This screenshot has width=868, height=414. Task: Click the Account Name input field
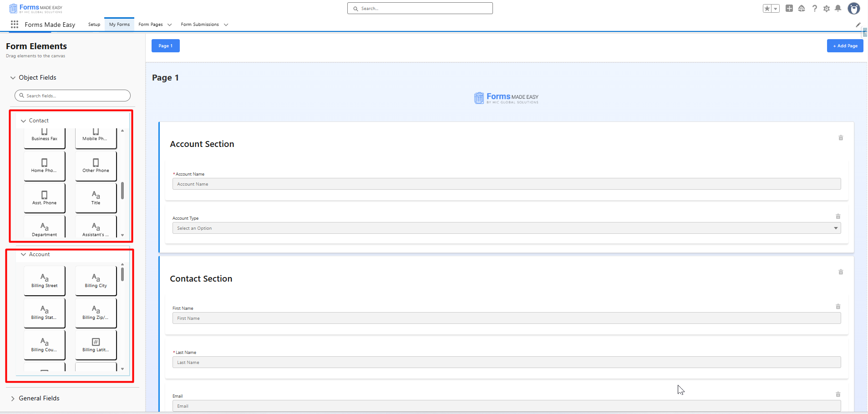(x=507, y=184)
